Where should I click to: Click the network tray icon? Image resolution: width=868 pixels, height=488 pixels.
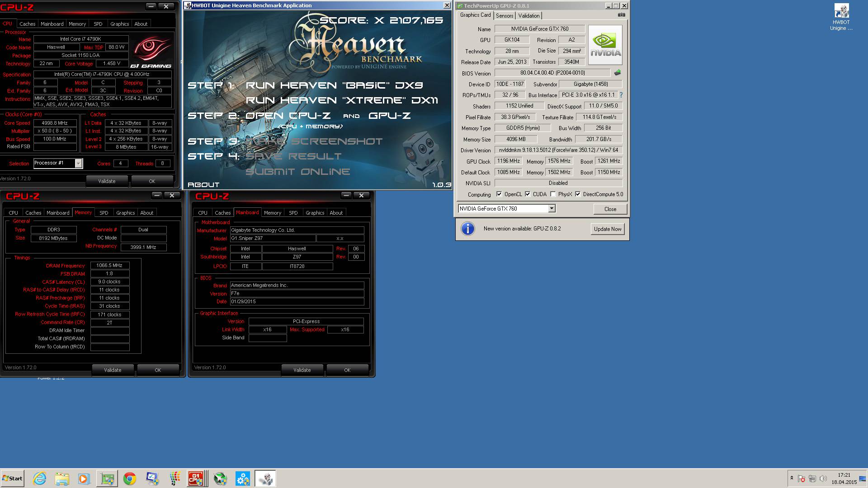click(812, 479)
